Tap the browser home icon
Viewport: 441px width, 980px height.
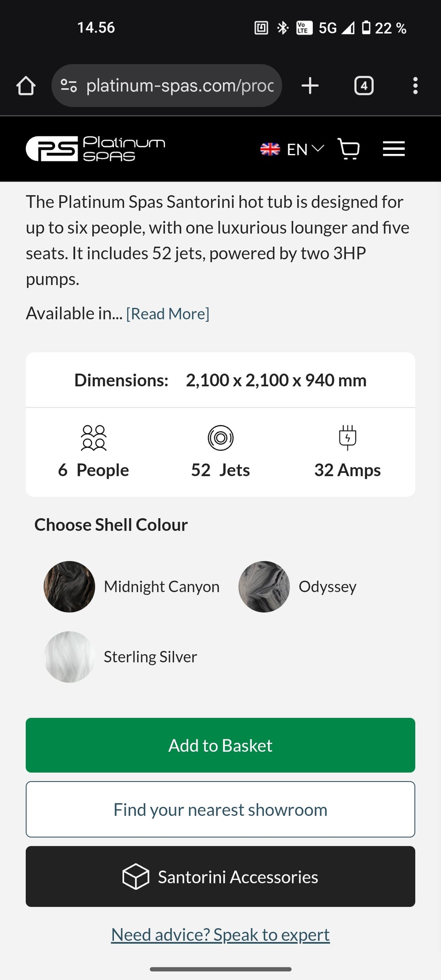tap(26, 85)
